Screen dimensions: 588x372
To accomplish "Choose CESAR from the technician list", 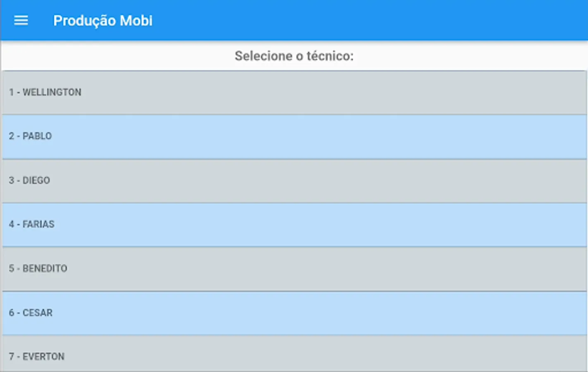I will coord(294,313).
